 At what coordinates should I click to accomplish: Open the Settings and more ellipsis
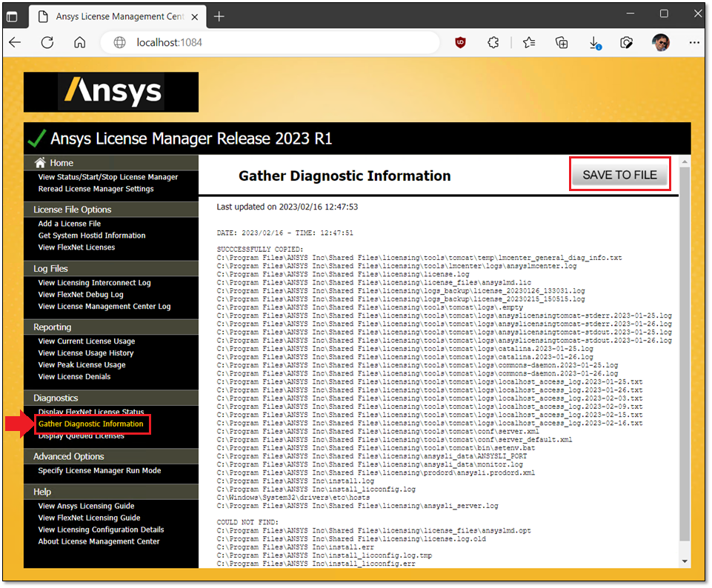[x=694, y=43]
